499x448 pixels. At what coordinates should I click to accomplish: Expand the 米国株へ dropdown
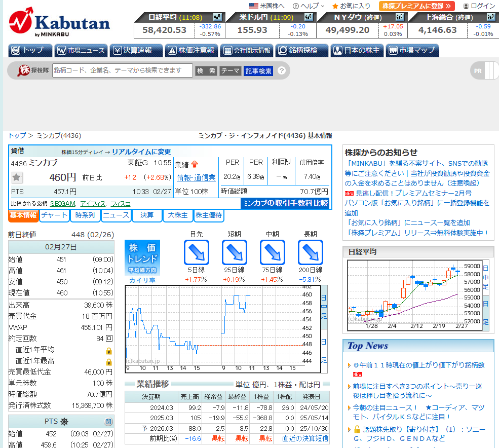(x=267, y=6)
